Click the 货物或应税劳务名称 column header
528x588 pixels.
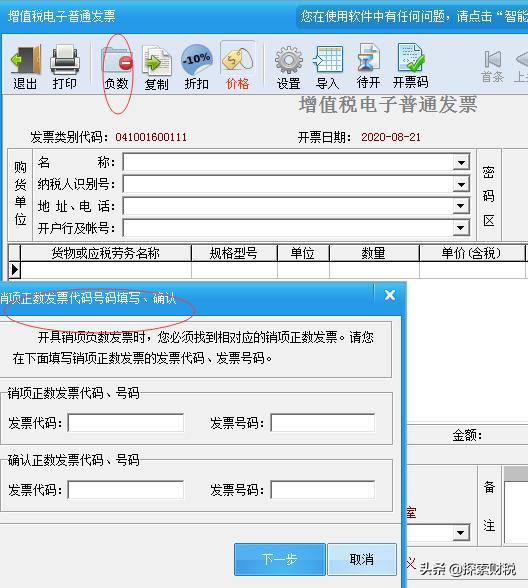tap(106, 253)
